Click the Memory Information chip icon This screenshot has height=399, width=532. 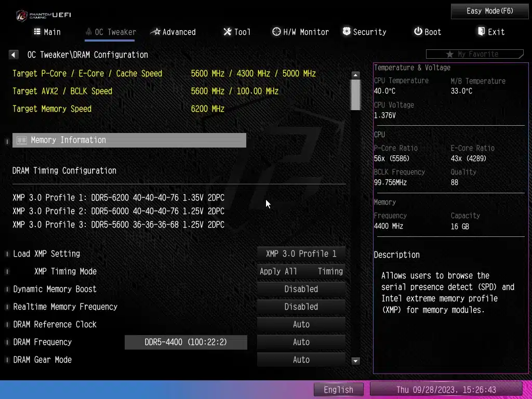(x=22, y=140)
